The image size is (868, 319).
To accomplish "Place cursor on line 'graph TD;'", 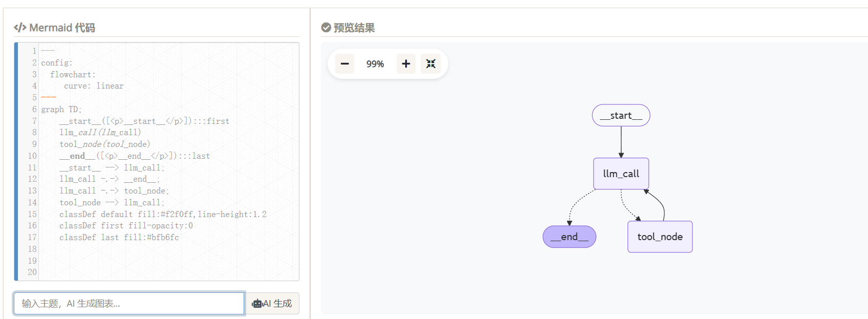I will [x=61, y=110].
